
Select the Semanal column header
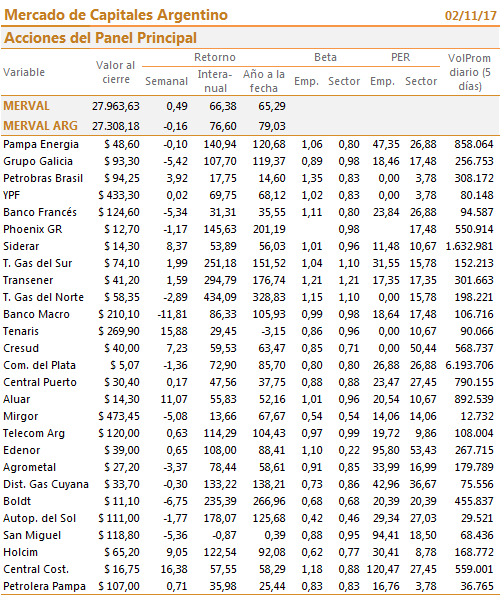(x=166, y=81)
